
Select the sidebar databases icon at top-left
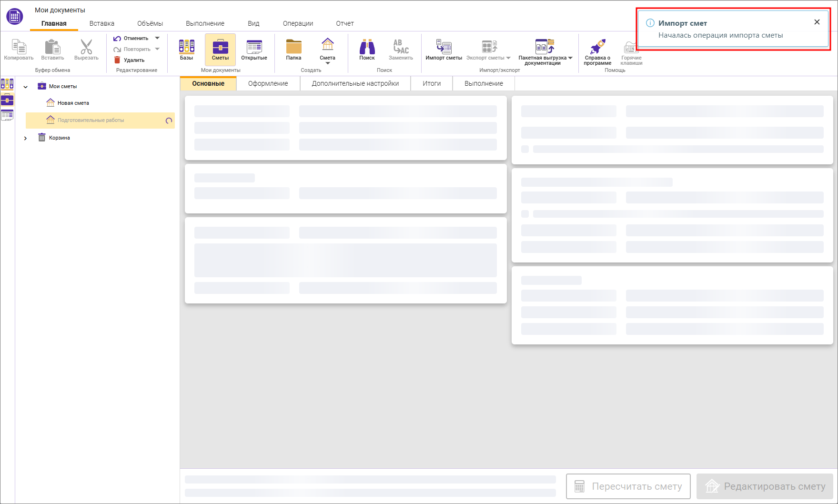[x=7, y=84]
